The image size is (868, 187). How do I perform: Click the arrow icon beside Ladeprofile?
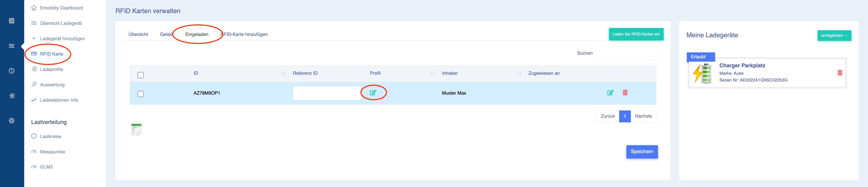[34, 69]
